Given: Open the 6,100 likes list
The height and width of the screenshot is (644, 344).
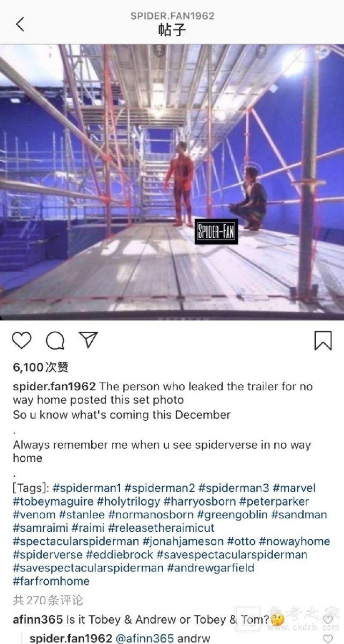Looking at the screenshot, I should pos(41,368).
